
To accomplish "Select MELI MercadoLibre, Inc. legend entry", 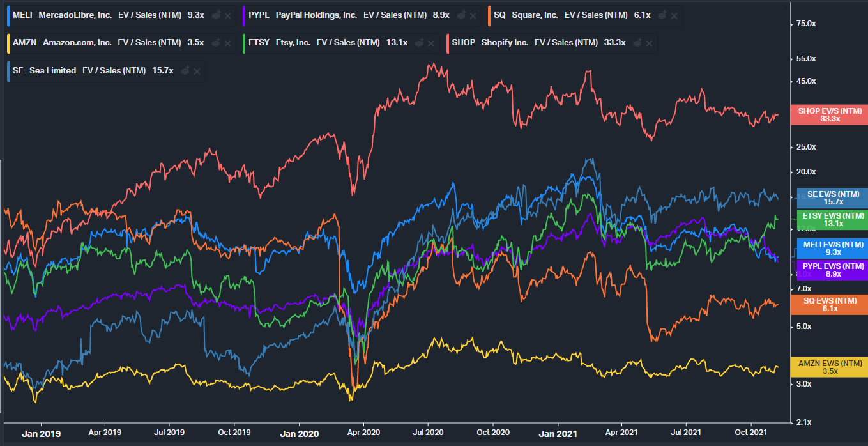I will tap(121, 15).
